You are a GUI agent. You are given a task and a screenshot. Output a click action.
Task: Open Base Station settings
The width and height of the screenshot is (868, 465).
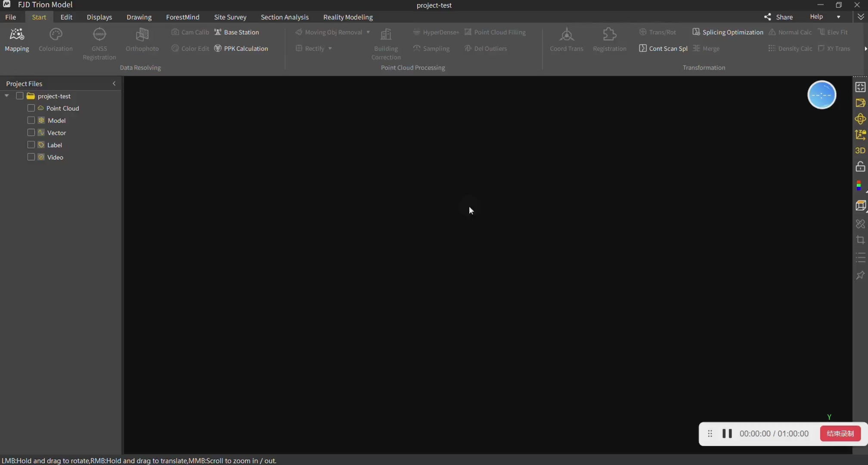237,32
